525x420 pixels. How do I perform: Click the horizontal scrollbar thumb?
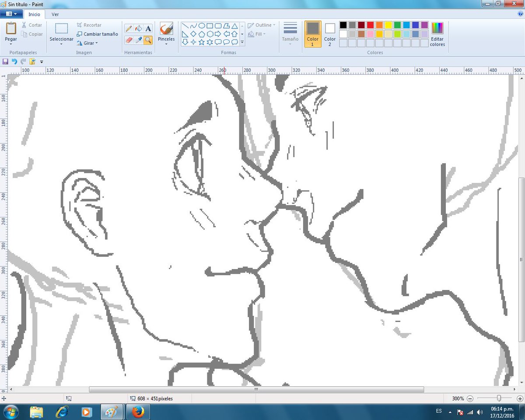(x=256, y=389)
